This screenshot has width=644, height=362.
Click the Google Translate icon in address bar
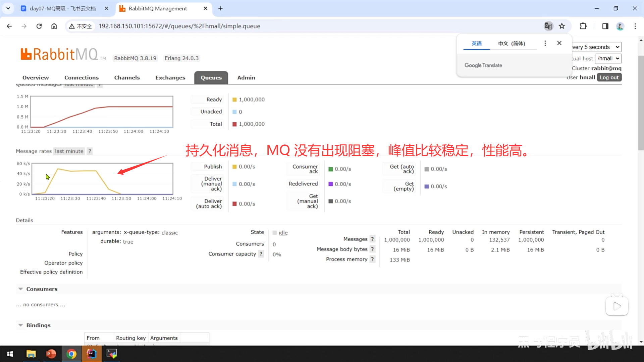pyautogui.click(x=548, y=26)
